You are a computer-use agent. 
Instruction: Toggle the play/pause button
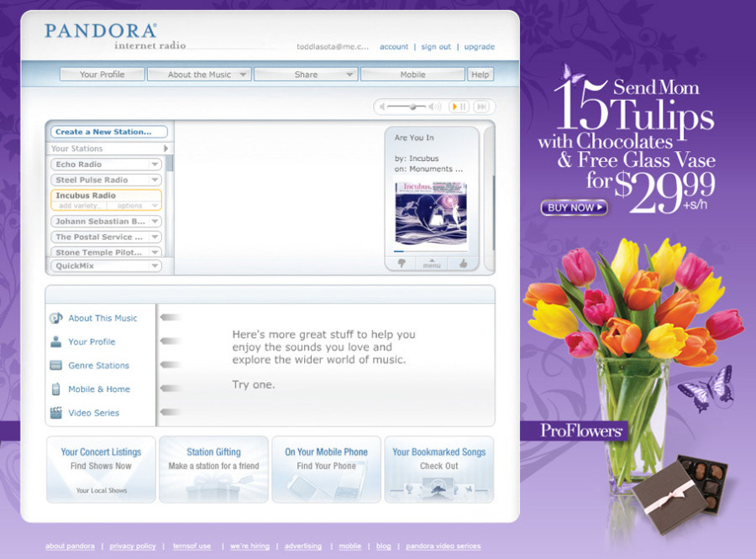(x=459, y=107)
